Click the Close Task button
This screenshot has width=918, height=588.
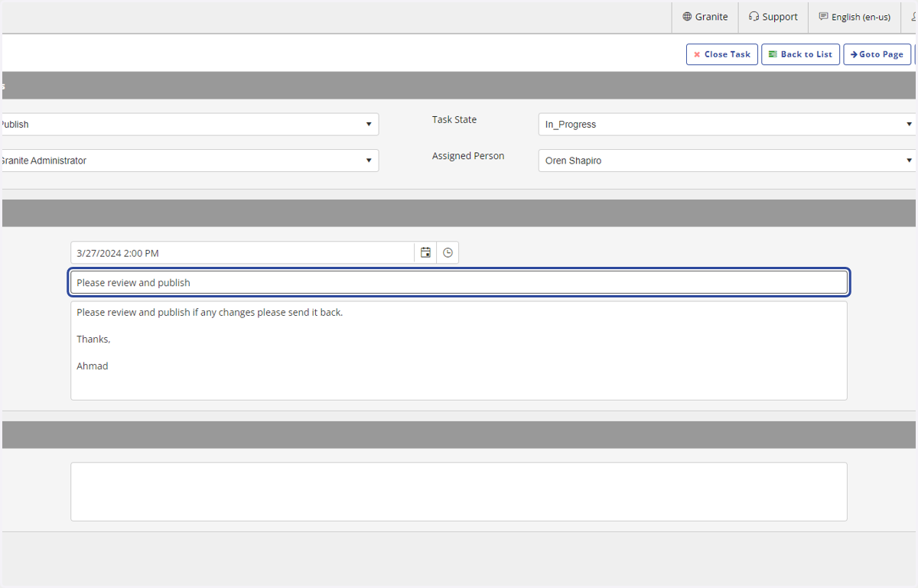(x=722, y=54)
